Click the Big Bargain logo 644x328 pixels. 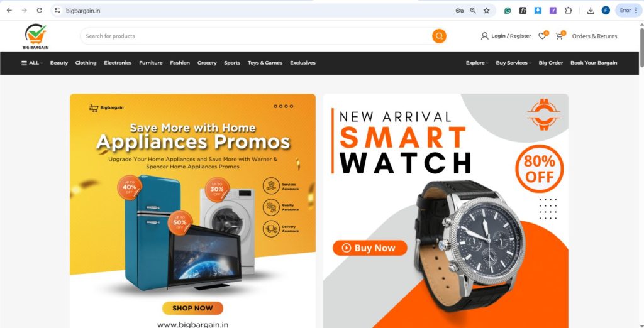tap(36, 36)
